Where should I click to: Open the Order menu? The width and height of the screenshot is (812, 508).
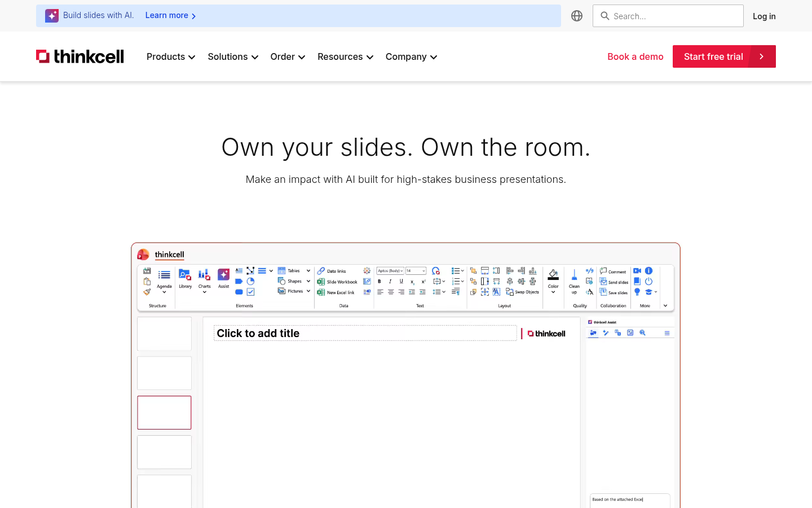[x=288, y=56]
